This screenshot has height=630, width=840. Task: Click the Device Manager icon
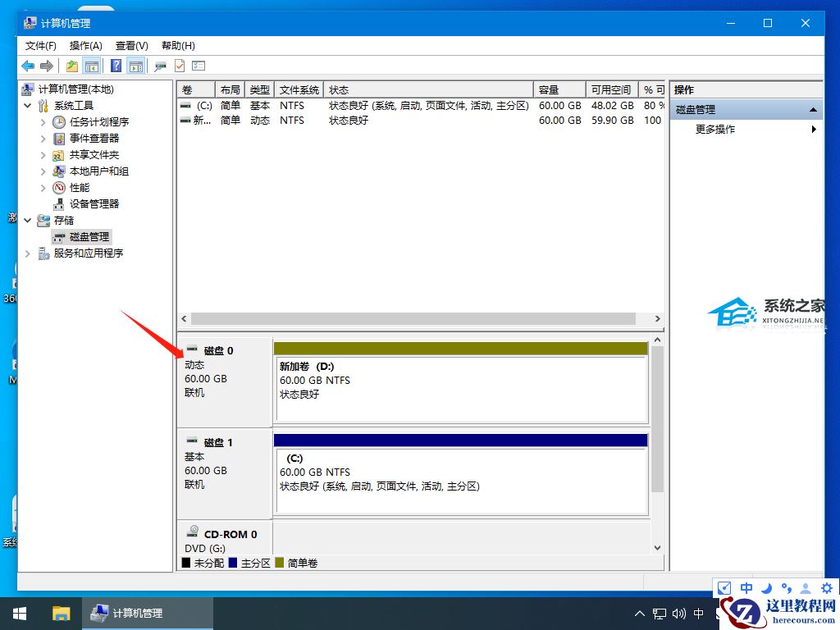(59, 204)
